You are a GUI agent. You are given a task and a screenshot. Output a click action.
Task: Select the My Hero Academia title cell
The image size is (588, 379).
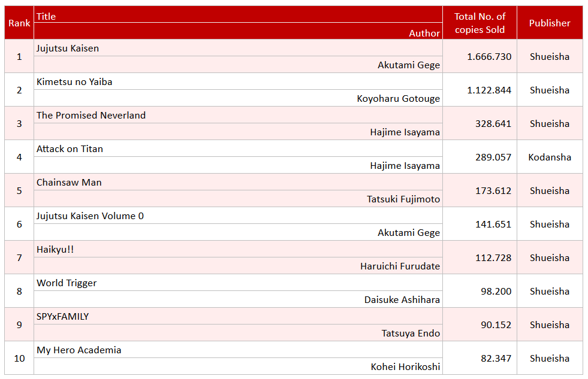pos(238,350)
